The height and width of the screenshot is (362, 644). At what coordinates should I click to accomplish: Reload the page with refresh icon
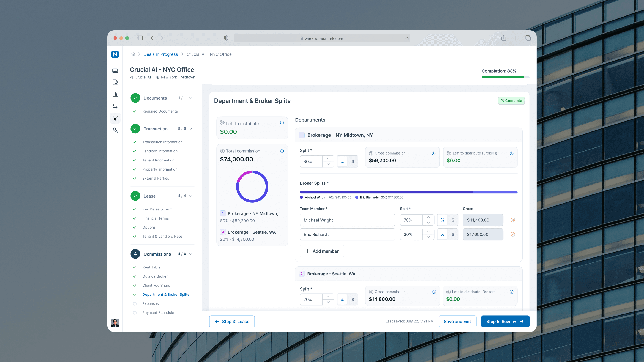(407, 39)
